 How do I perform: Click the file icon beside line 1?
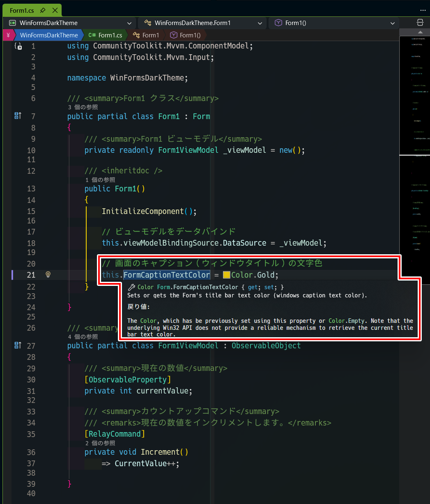[18, 46]
